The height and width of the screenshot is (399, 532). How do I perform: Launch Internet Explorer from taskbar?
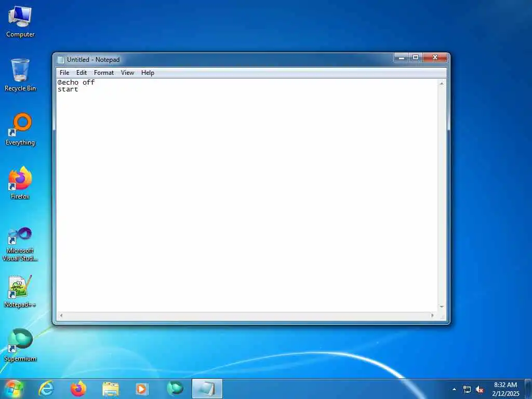(46, 389)
